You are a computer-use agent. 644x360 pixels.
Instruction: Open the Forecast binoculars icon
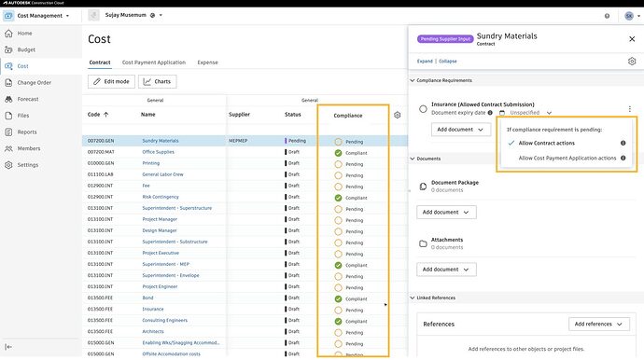[8, 99]
